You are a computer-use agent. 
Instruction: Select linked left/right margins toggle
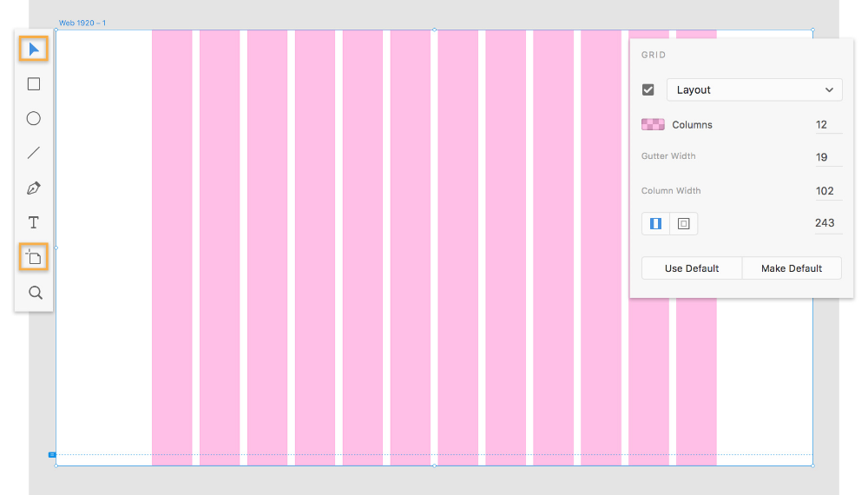[x=656, y=224]
